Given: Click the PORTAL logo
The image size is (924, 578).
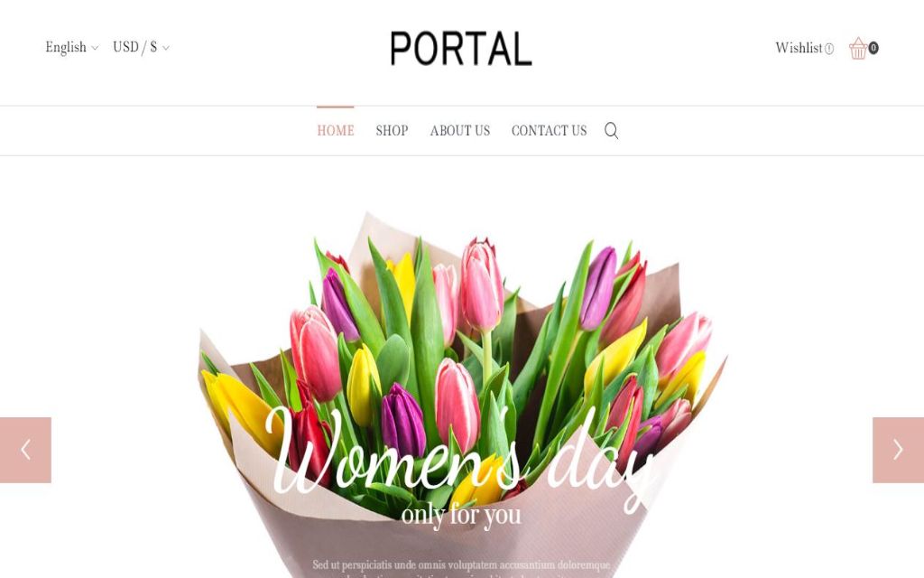Looking at the screenshot, I should [461, 49].
